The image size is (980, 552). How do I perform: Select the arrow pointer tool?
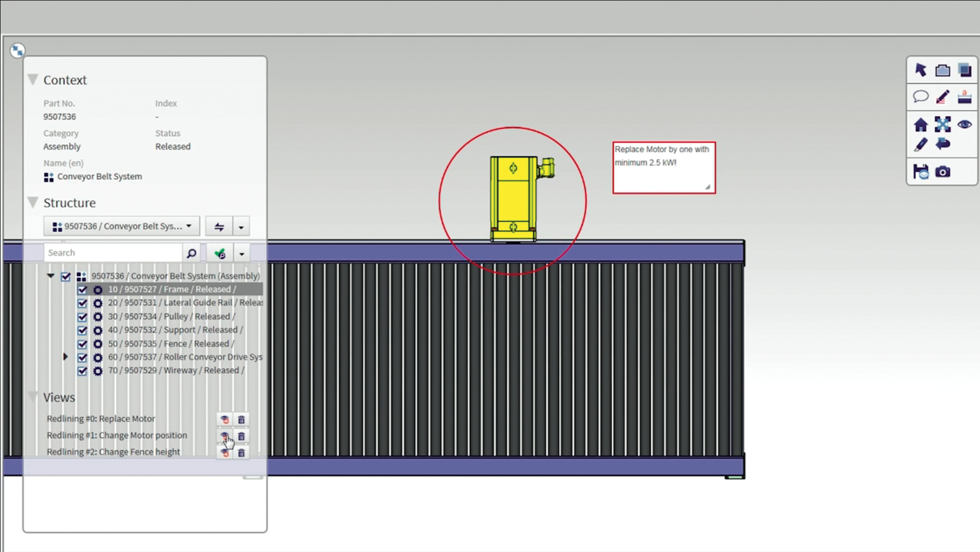tap(920, 70)
